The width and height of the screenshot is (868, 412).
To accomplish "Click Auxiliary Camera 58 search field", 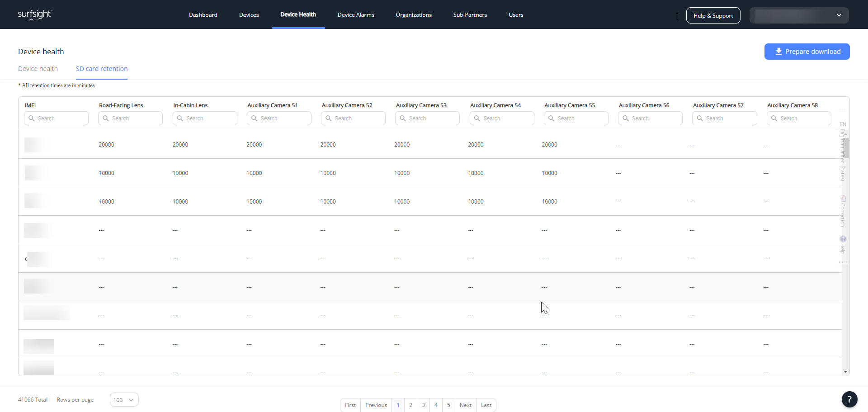I will point(799,118).
